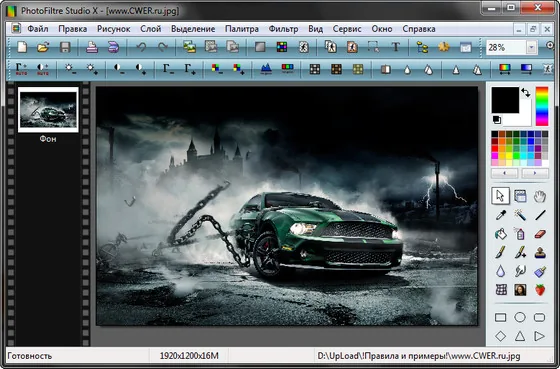Print the image with the printer icon

92,47
